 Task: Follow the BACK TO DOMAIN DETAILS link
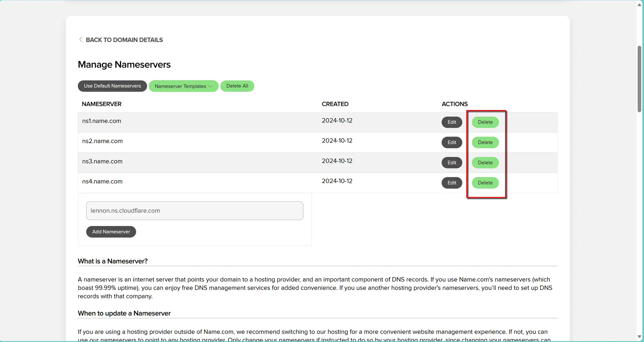(124, 40)
